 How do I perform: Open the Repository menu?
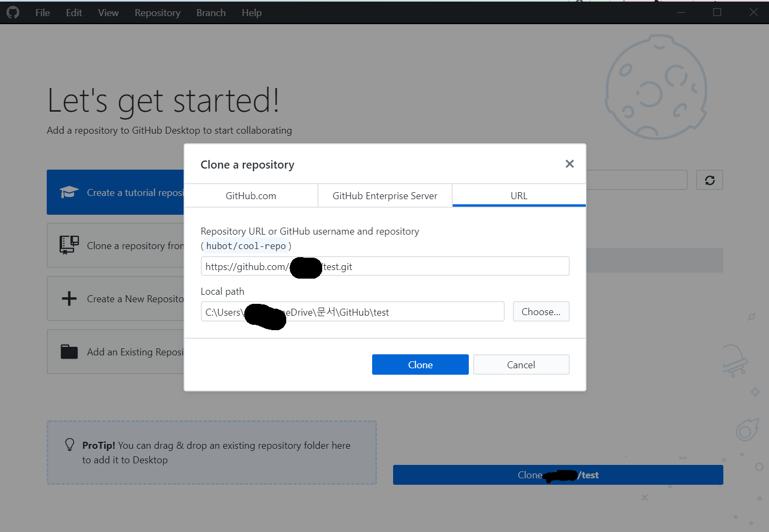point(157,13)
